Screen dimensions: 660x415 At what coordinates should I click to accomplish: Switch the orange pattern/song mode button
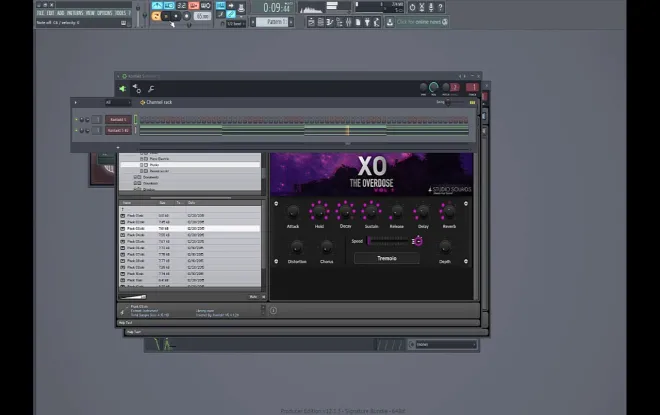click(156, 16)
